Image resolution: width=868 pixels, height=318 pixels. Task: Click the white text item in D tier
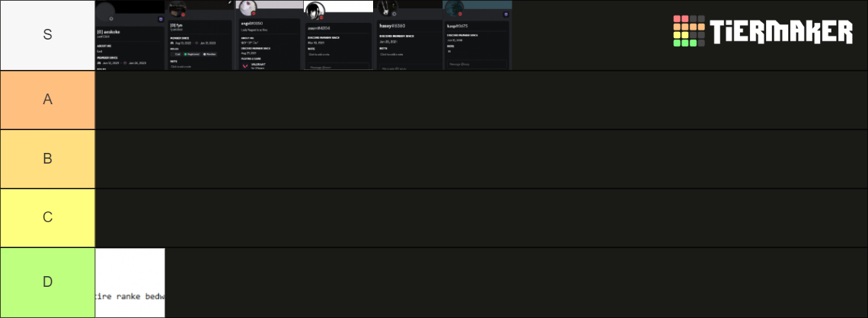pyautogui.click(x=130, y=282)
